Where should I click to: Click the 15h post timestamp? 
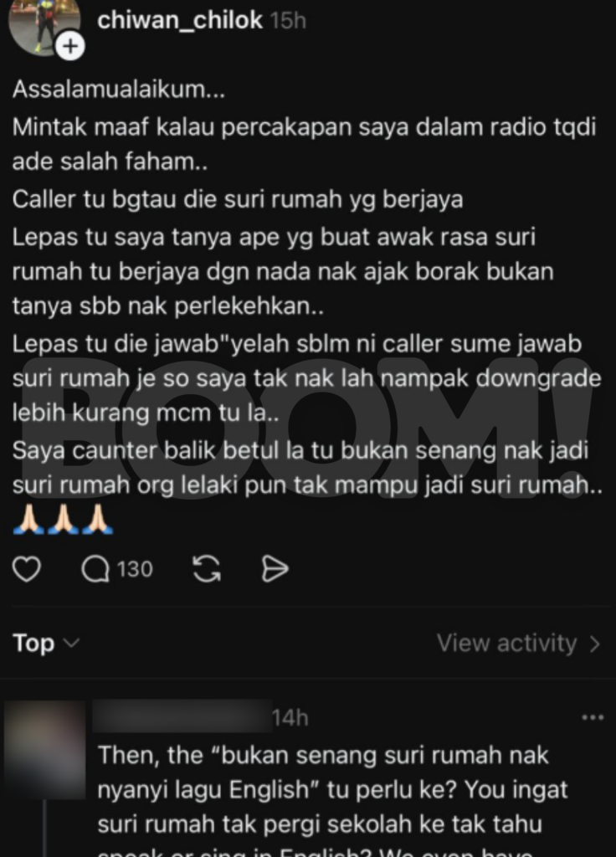pos(288,21)
